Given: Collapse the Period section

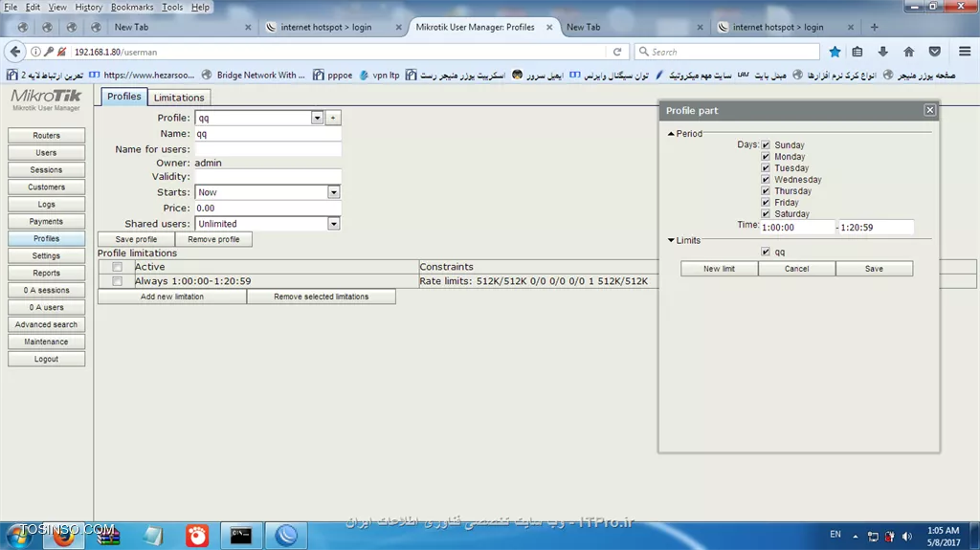Looking at the screenshot, I should [x=671, y=134].
